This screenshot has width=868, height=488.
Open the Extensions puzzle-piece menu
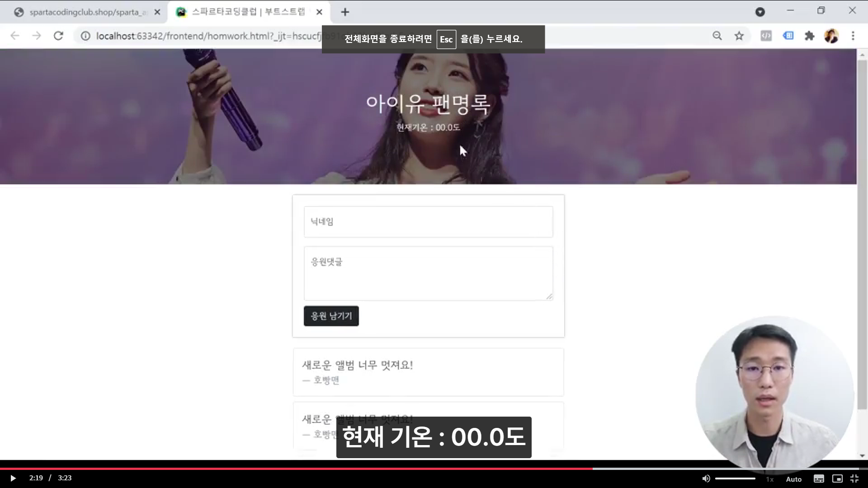coord(810,36)
